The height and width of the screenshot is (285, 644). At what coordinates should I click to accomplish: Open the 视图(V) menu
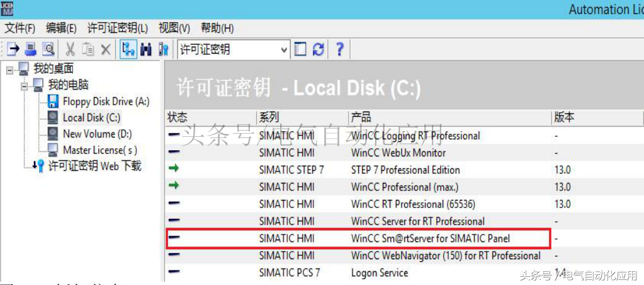[x=174, y=28]
